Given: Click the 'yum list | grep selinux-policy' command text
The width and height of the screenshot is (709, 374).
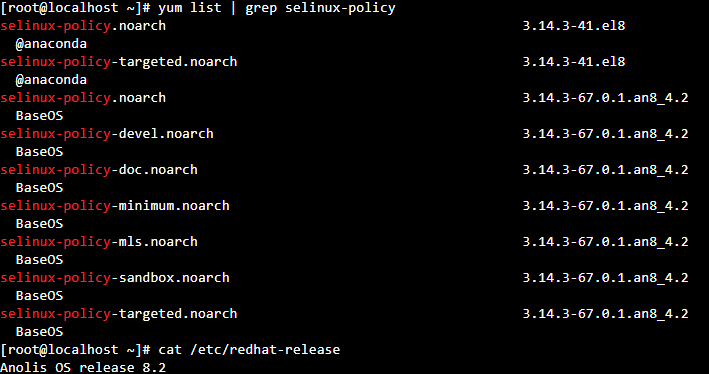Looking at the screenshot, I should [277, 8].
